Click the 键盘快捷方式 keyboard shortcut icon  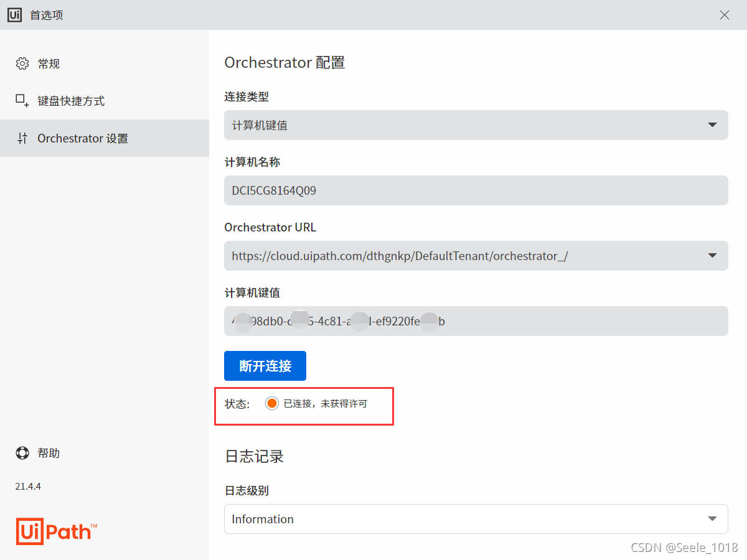[x=22, y=101]
